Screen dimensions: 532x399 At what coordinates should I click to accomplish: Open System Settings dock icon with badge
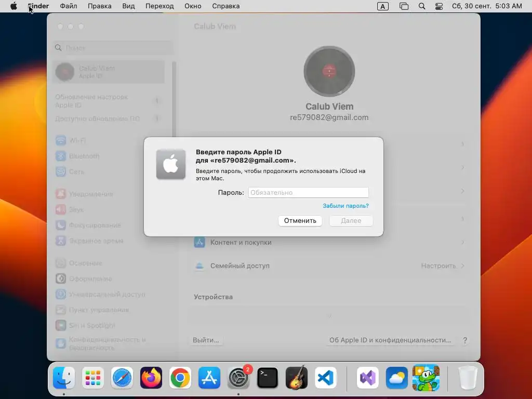(238, 378)
